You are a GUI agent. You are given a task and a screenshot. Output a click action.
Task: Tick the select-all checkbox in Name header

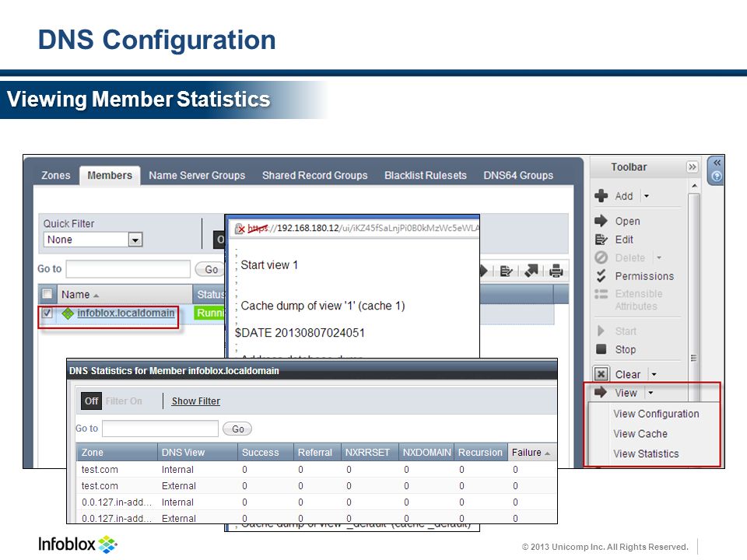(47, 294)
